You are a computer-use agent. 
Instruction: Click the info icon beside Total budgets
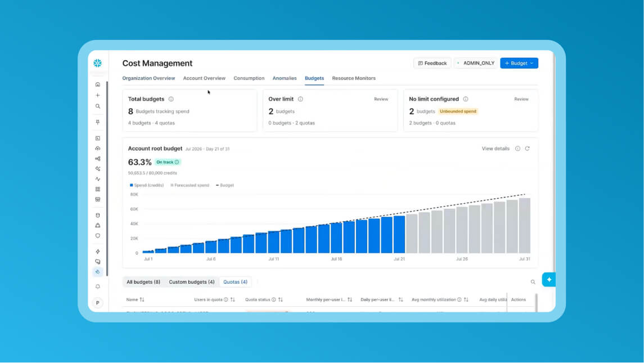click(x=171, y=99)
